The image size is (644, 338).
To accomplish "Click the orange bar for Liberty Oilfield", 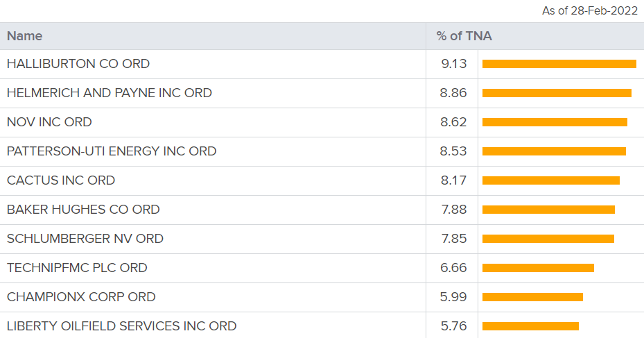I will coord(530,326).
